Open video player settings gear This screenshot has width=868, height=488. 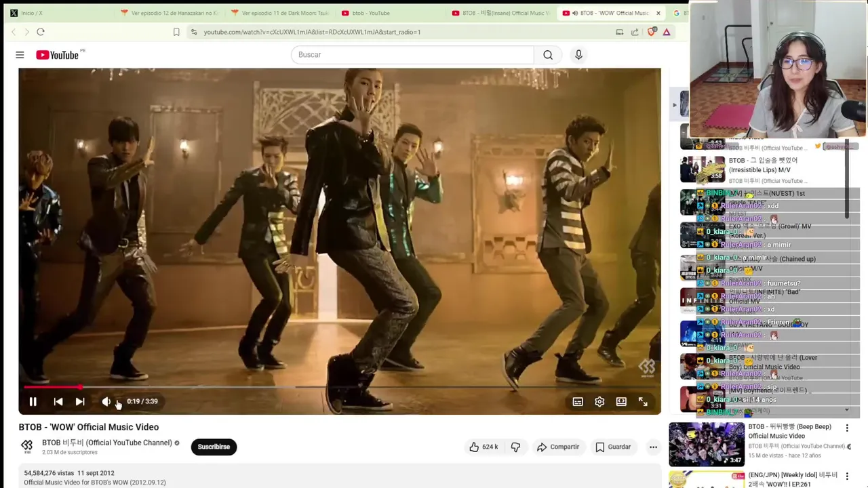(x=599, y=402)
